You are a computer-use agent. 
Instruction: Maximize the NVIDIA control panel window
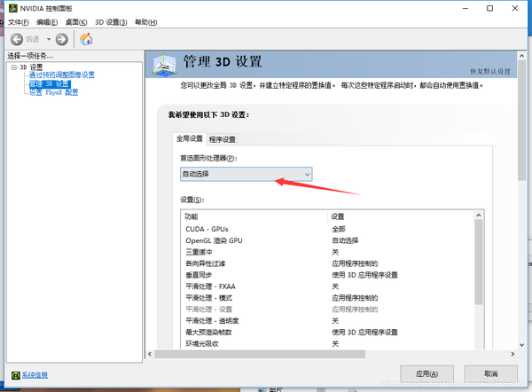click(490, 8)
